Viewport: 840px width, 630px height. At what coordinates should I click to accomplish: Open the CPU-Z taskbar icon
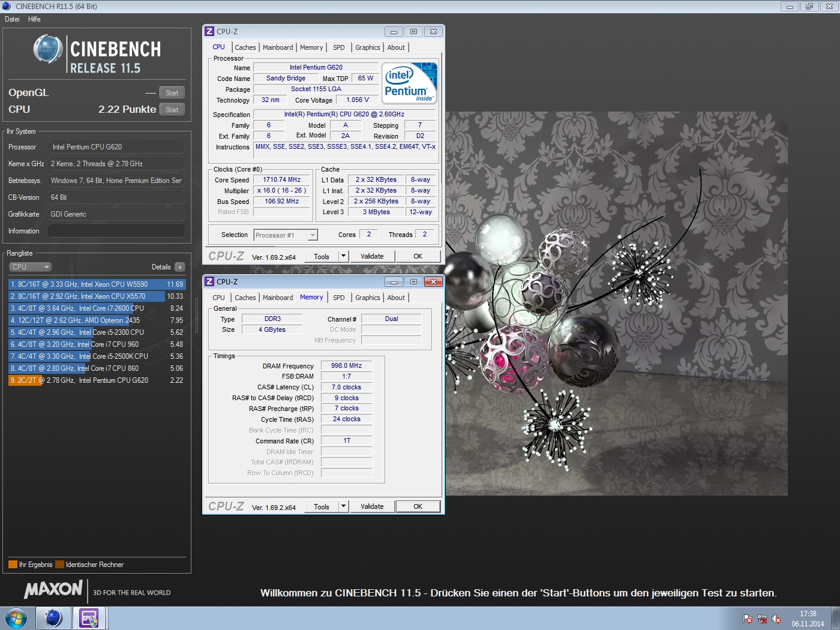tap(89, 617)
